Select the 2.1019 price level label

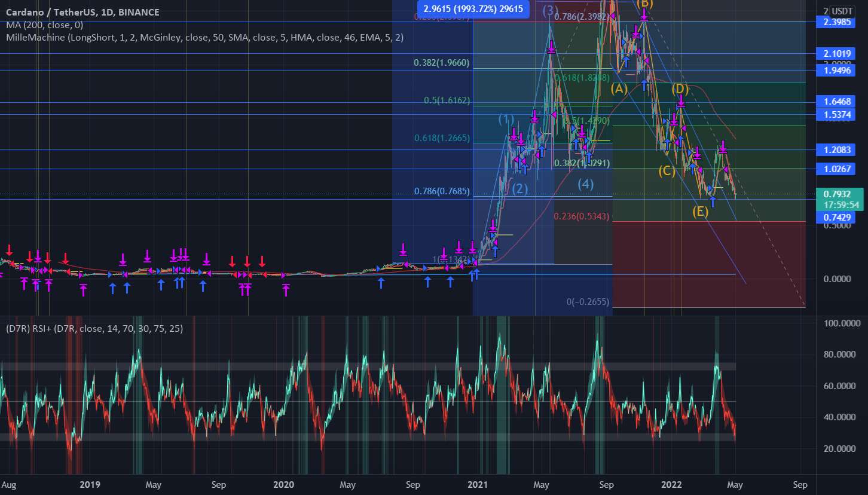[835, 54]
